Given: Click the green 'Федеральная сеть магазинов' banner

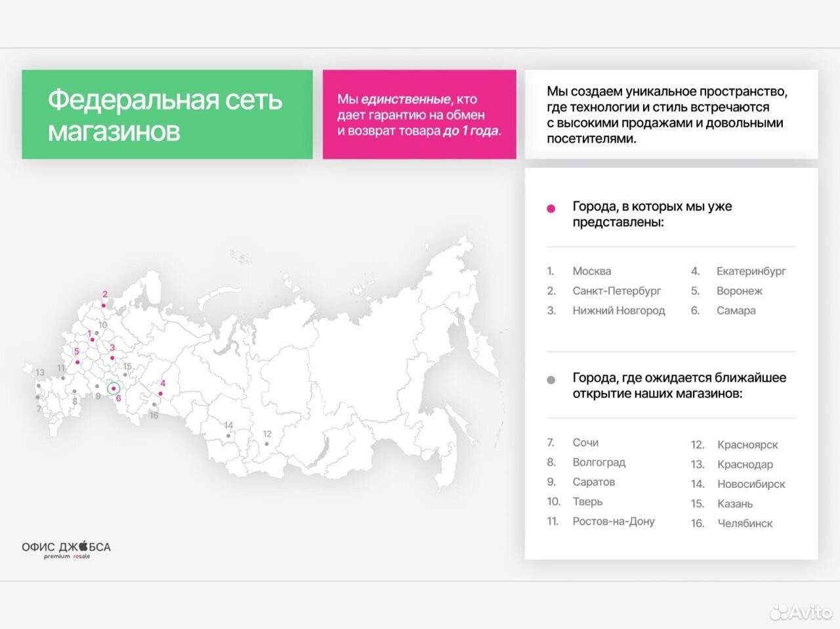Looking at the screenshot, I should 167,114.
